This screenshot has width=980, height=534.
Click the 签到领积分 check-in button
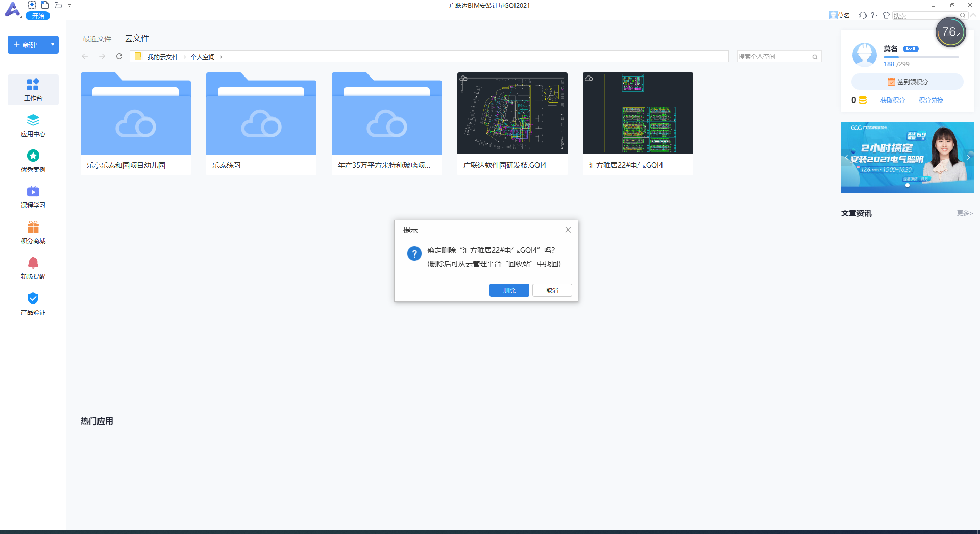pos(908,82)
